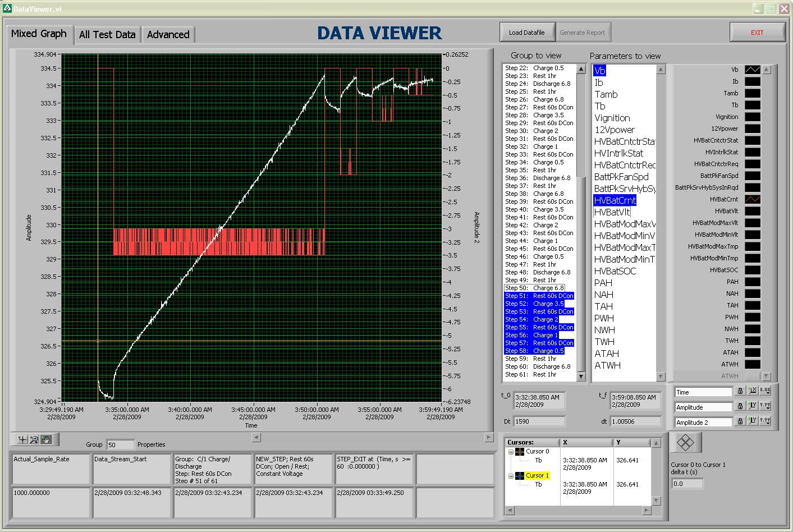Open HVBatModMaxVlt plot legend swatch

click(752, 223)
